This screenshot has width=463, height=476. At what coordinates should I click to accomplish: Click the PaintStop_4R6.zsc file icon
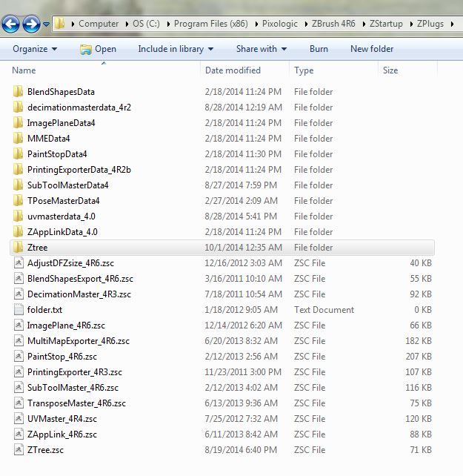[19, 356]
